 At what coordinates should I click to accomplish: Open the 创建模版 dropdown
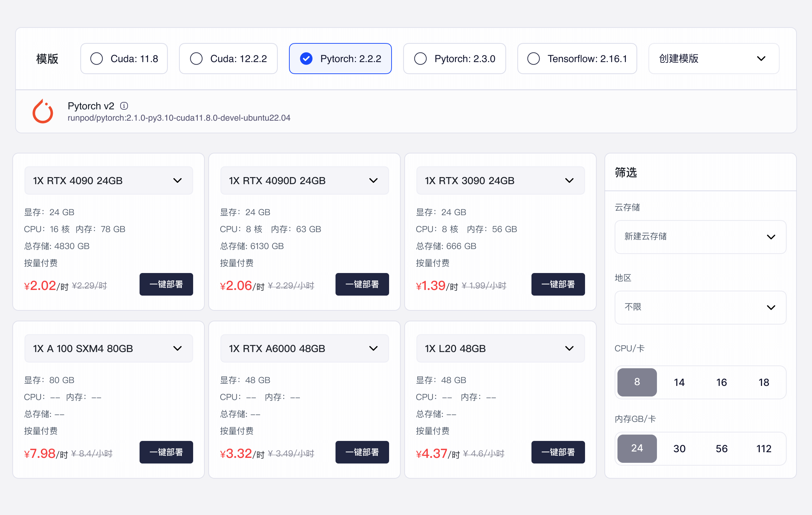click(x=714, y=59)
